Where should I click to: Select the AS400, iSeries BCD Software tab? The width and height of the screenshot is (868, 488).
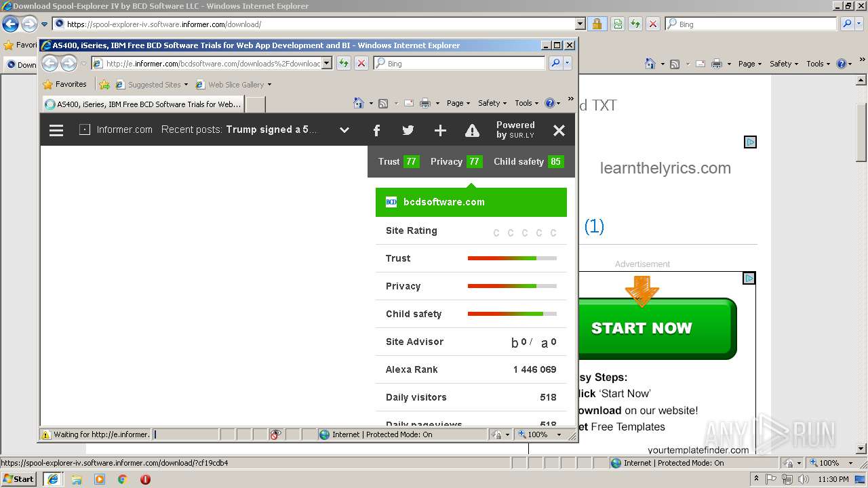[143, 104]
